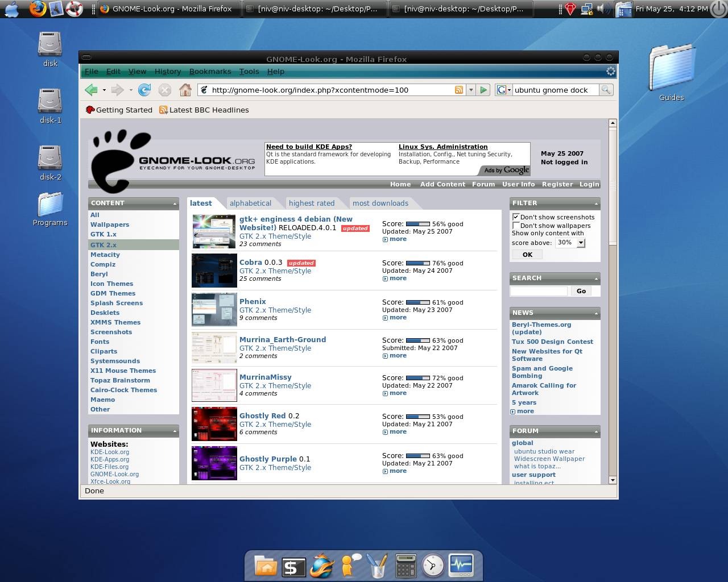Click the Apple logo menu icon
The width and height of the screenshot is (728, 582).
[x=11, y=9]
